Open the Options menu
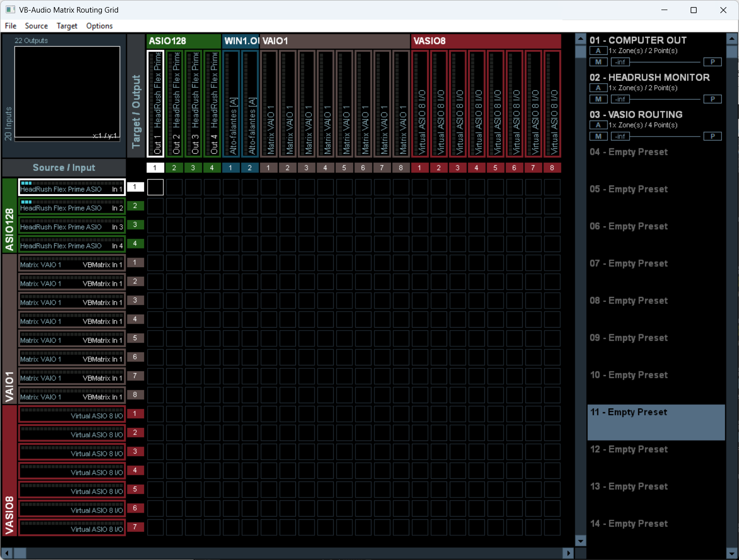This screenshot has height=560, width=739. coord(99,26)
